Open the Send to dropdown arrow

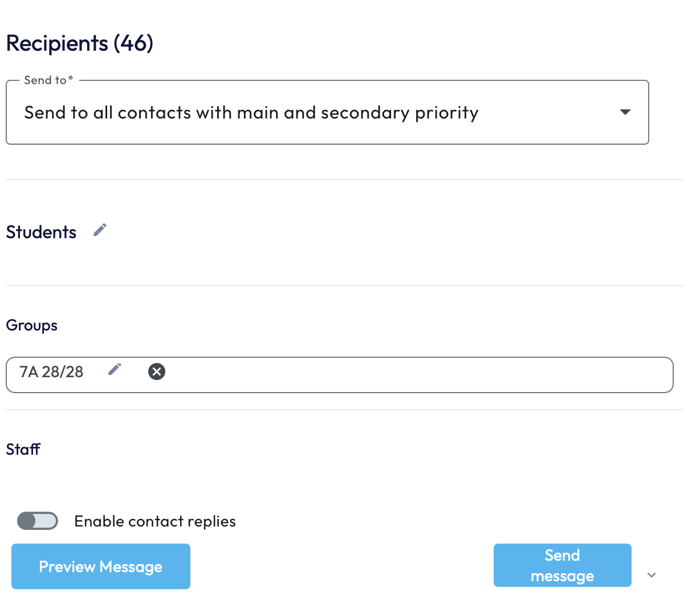(x=625, y=112)
